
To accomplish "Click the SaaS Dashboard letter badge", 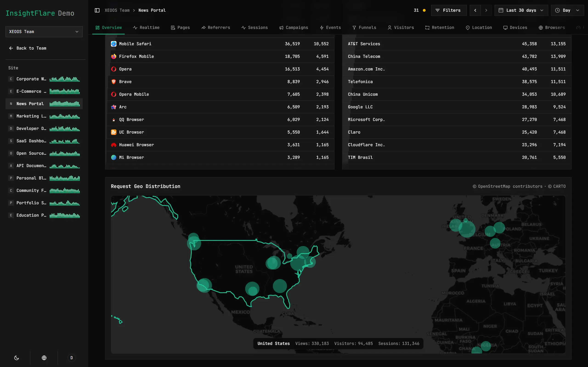I will coord(11,141).
